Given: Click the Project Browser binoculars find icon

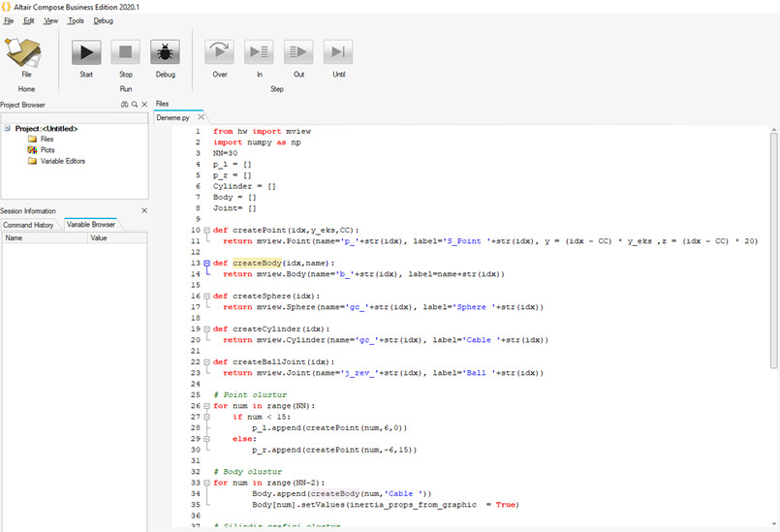Looking at the screenshot, I should (125, 104).
